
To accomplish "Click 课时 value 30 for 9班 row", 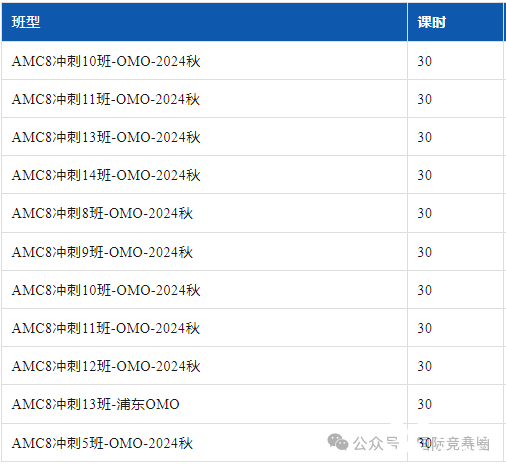I will tap(425, 252).
